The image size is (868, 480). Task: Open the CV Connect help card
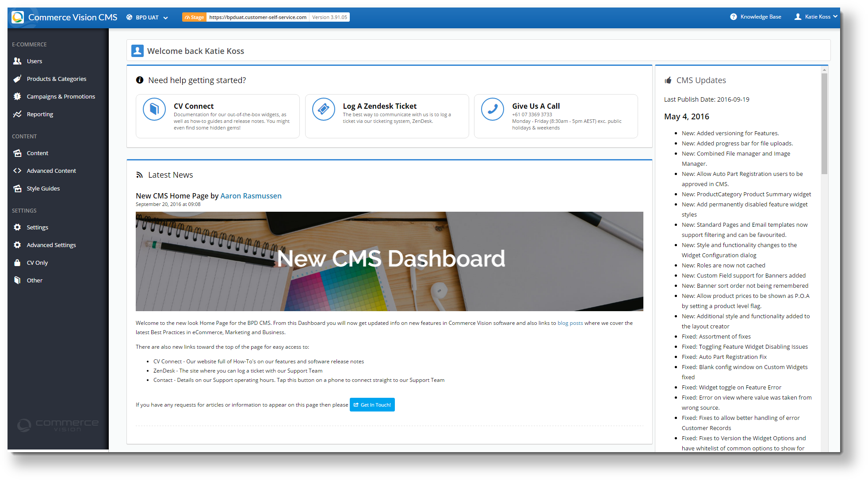[x=218, y=116]
